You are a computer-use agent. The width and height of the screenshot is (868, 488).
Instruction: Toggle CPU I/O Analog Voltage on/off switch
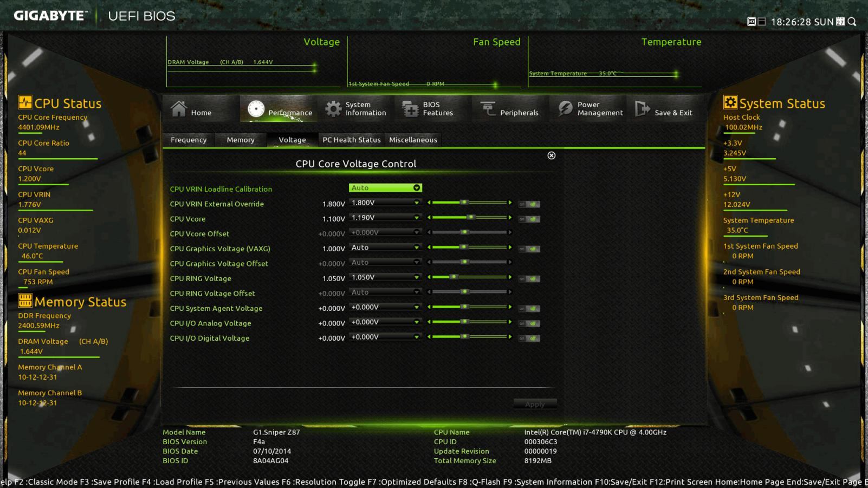[x=529, y=323]
